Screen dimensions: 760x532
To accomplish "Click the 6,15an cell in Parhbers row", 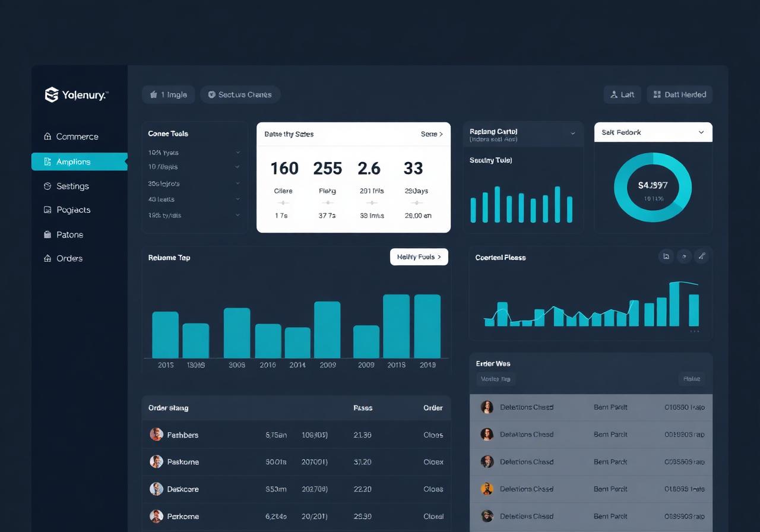I will coord(276,435).
